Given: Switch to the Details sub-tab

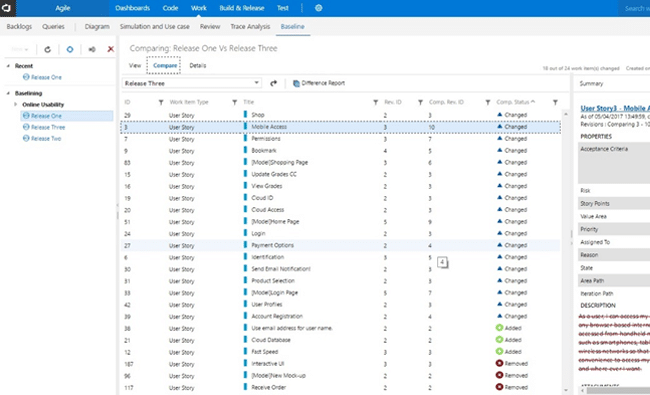Looking at the screenshot, I should coord(198,65).
